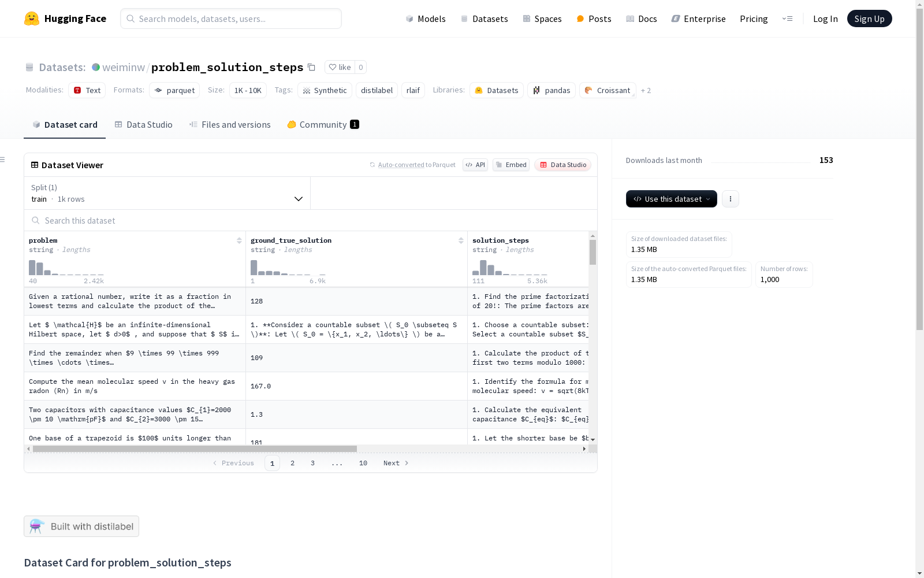Go to Pricing
The image size is (924, 578).
click(754, 18)
